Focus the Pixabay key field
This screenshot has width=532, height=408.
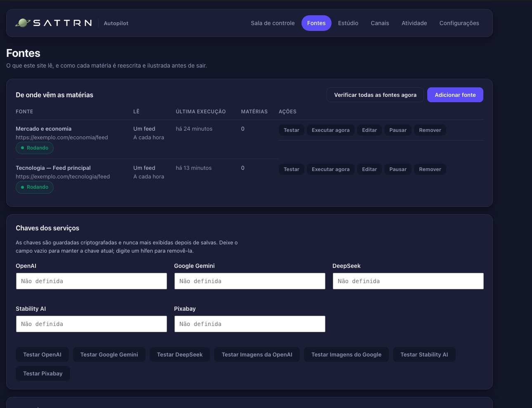coord(250,324)
